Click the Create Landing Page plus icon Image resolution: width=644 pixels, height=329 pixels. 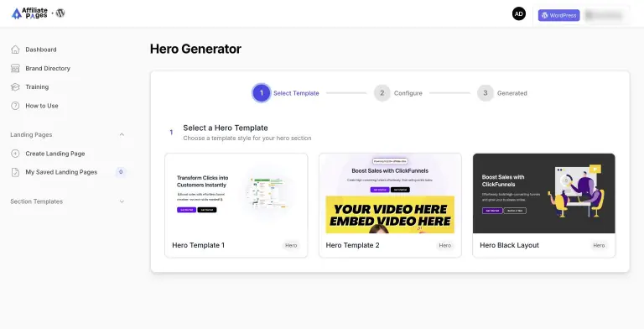coord(15,154)
